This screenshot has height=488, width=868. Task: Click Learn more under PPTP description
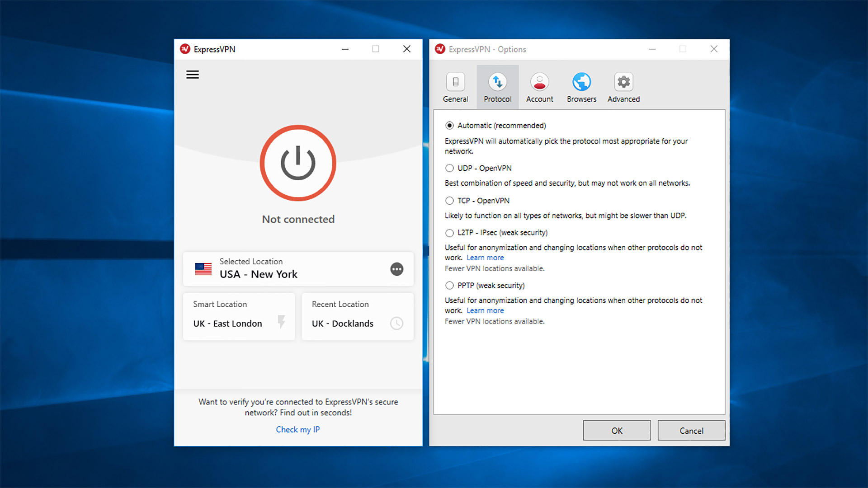(485, 310)
